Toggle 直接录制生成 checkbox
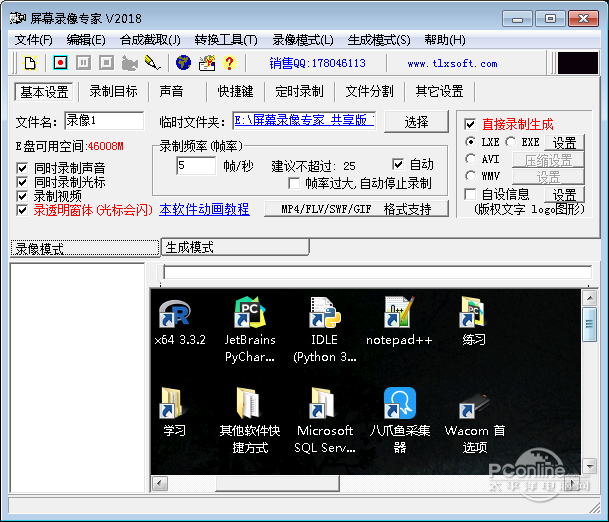The height and width of the screenshot is (522, 609). [x=470, y=124]
